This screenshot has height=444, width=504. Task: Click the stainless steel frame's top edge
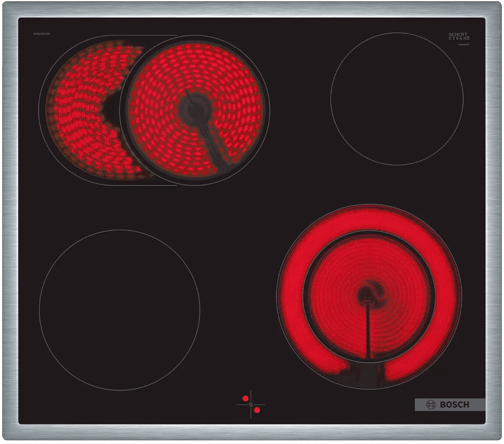[252, 9]
